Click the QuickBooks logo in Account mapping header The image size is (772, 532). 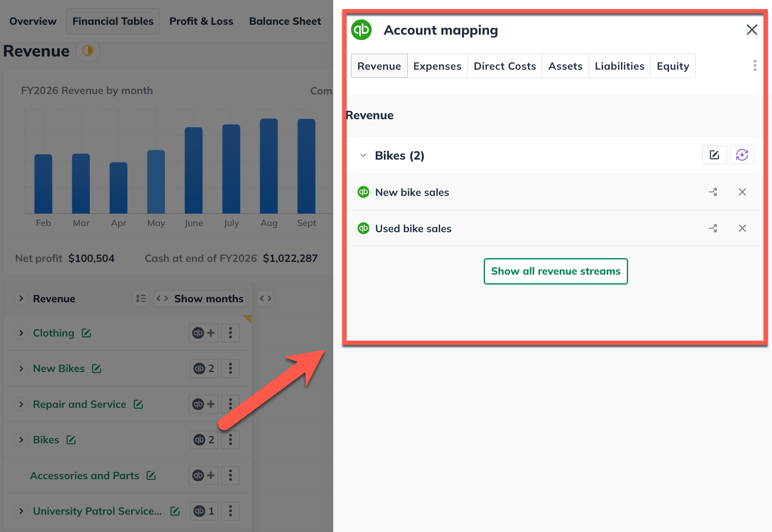click(x=361, y=30)
